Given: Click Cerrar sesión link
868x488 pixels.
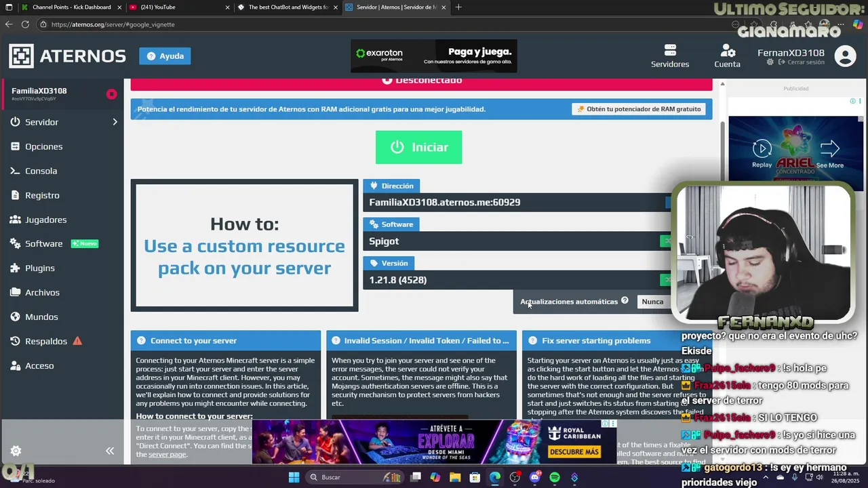Looking at the screenshot, I should (x=802, y=62).
